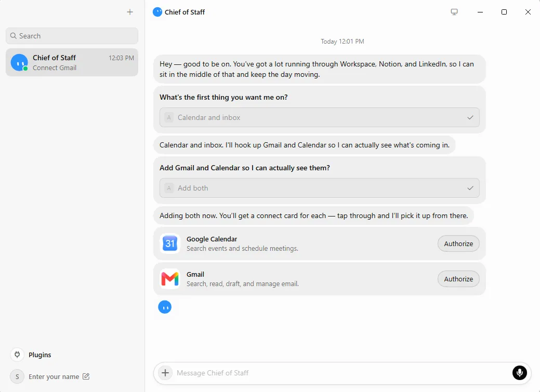Start voice input with microphone button

[519, 373]
